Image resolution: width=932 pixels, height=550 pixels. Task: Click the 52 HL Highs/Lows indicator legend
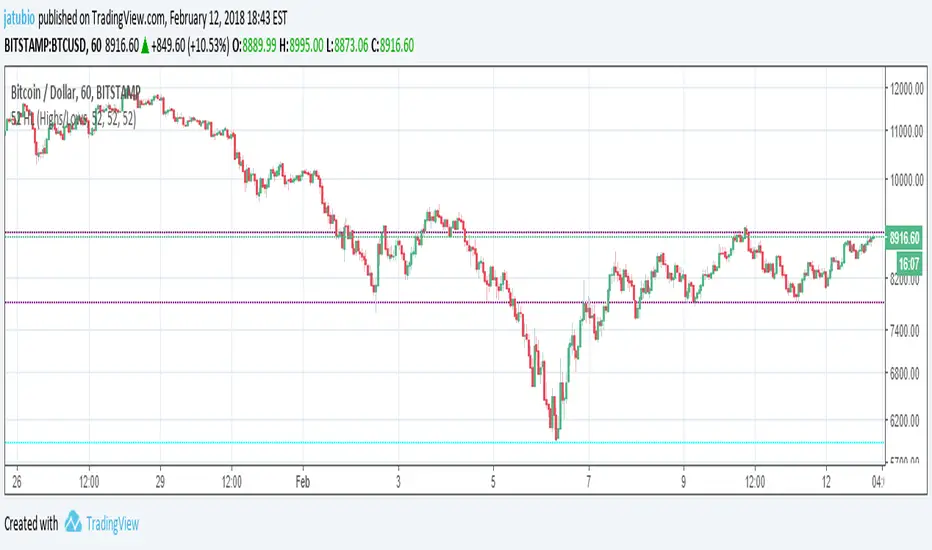75,117
